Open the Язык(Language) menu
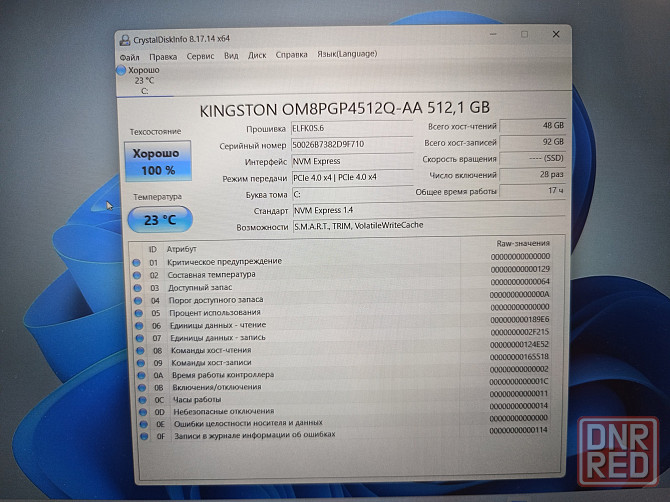Screen dimensions: 670x502 click(x=347, y=54)
